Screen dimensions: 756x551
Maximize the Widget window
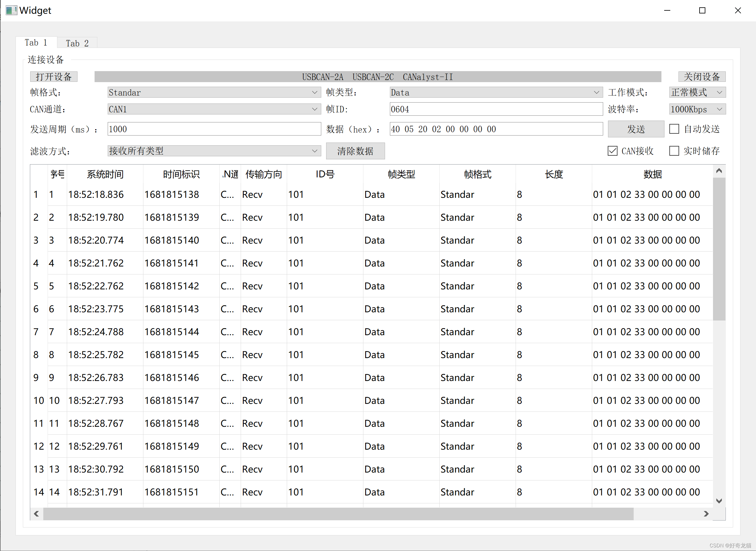tap(702, 10)
